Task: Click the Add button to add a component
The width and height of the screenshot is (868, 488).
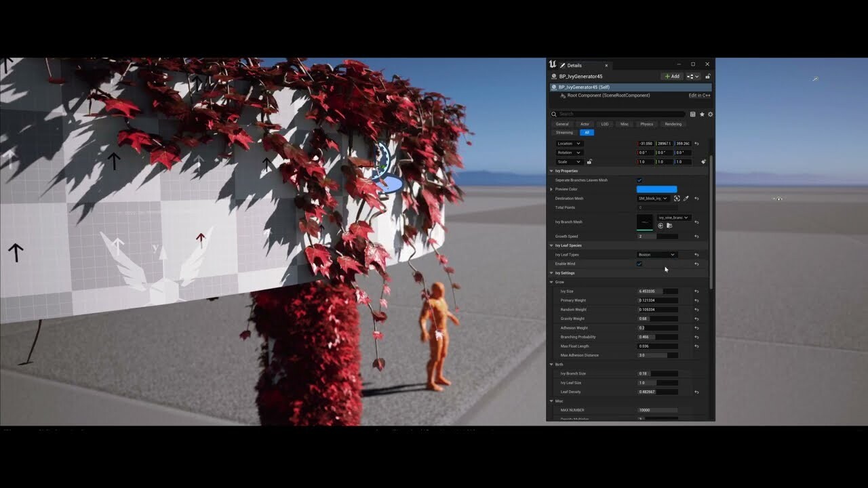Action: [x=671, y=77]
